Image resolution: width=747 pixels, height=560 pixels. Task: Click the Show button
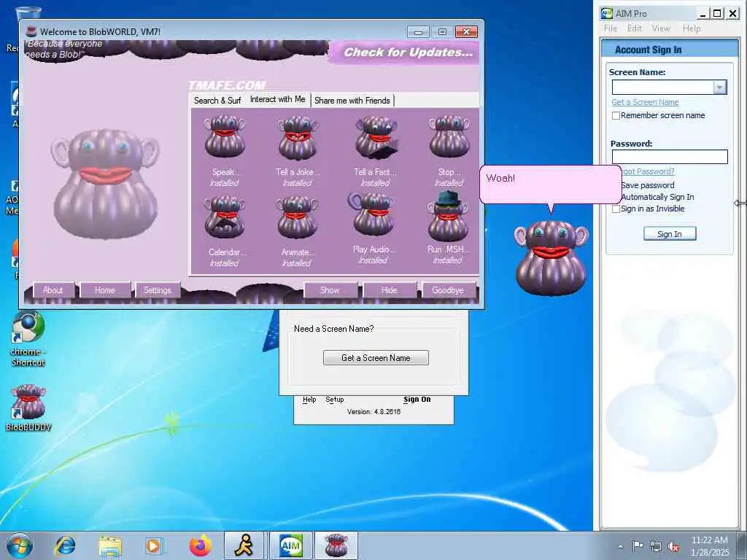[x=330, y=290]
